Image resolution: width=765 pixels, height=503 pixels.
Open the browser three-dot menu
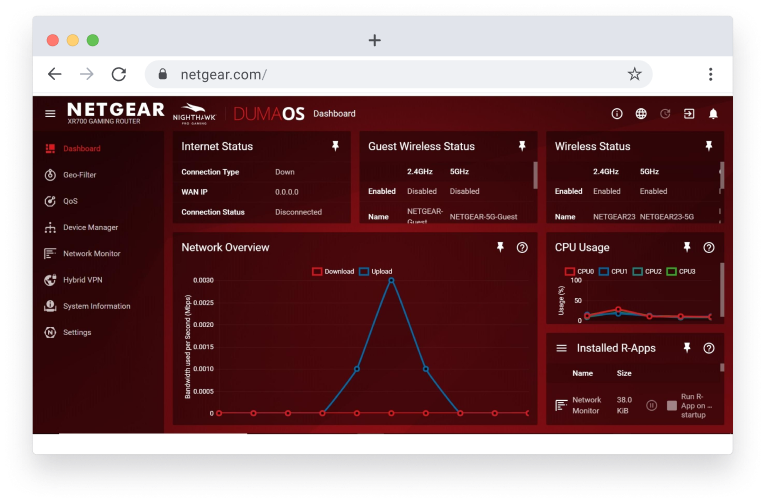point(711,74)
